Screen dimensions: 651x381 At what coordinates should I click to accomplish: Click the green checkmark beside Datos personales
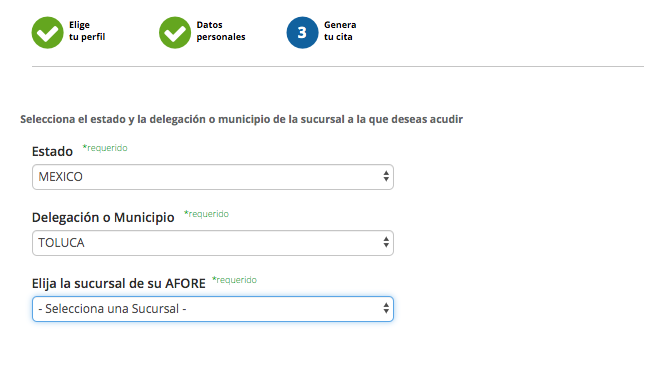[x=175, y=32]
